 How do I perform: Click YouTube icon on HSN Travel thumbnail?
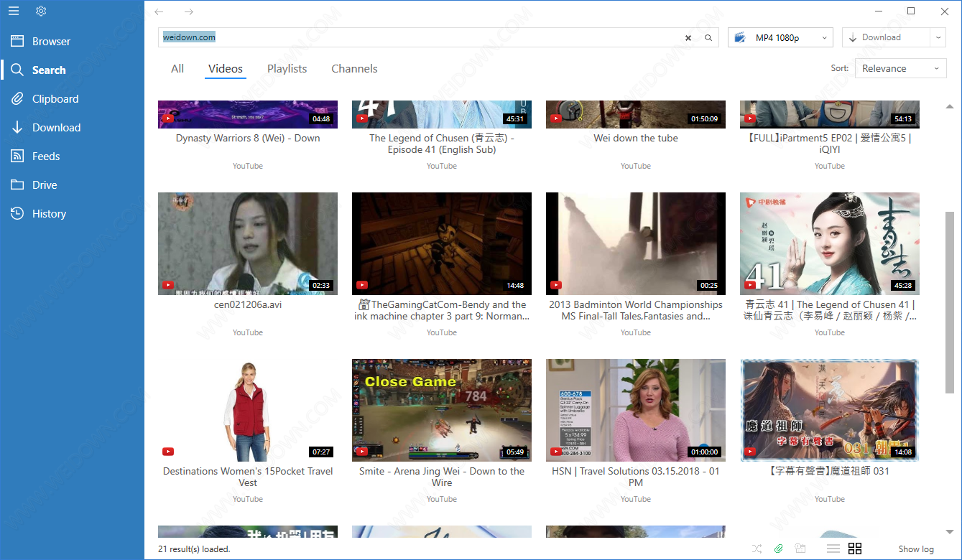click(555, 452)
